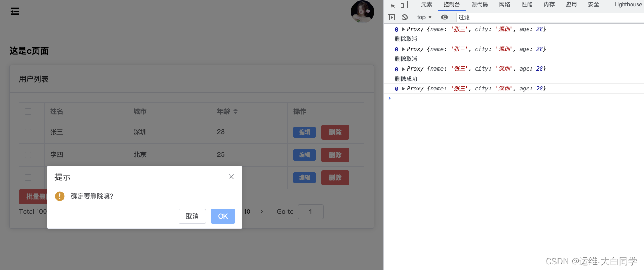Click the first 删除取消 console message
The width and height of the screenshot is (644, 270).
406,39
